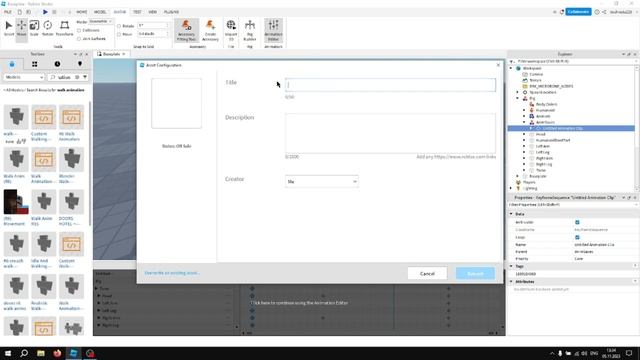The width and height of the screenshot is (640, 360).
Task: Toggle Archivable property checkbox
Action: (577, 222)
